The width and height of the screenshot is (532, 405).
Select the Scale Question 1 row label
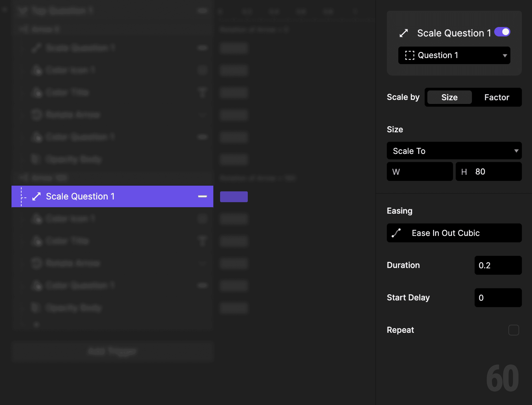pyautogui.click(x=80, y=196)
